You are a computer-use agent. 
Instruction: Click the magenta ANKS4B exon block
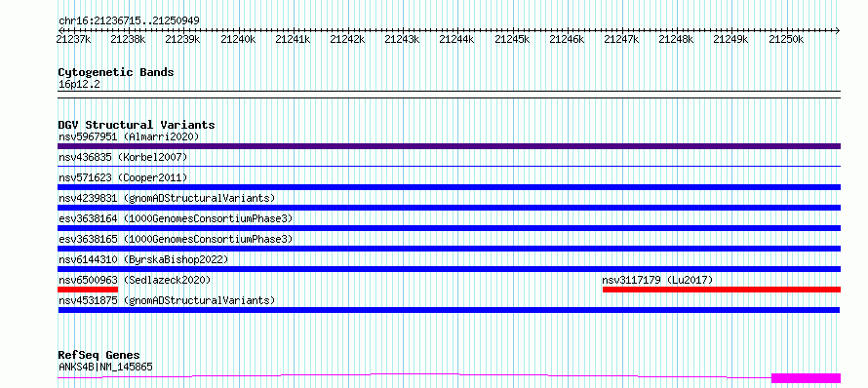pyautogui.click(x=806, y=378)
